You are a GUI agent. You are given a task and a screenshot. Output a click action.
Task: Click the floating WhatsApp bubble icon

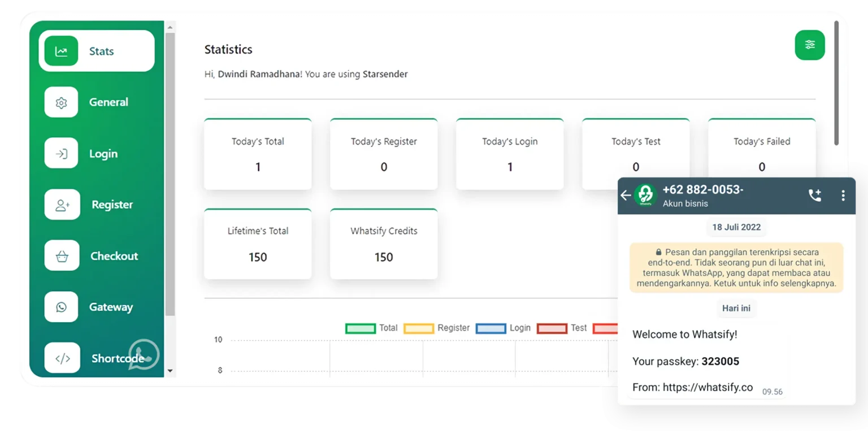144,354
